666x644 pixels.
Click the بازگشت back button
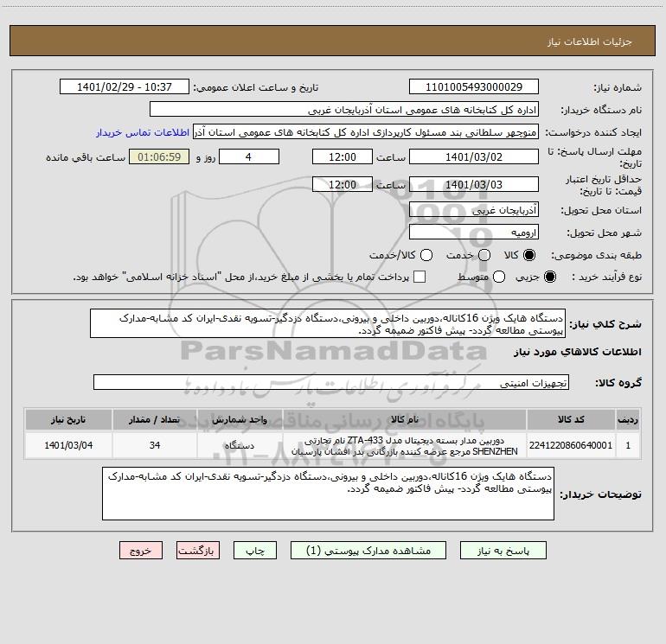pos(198,551)
